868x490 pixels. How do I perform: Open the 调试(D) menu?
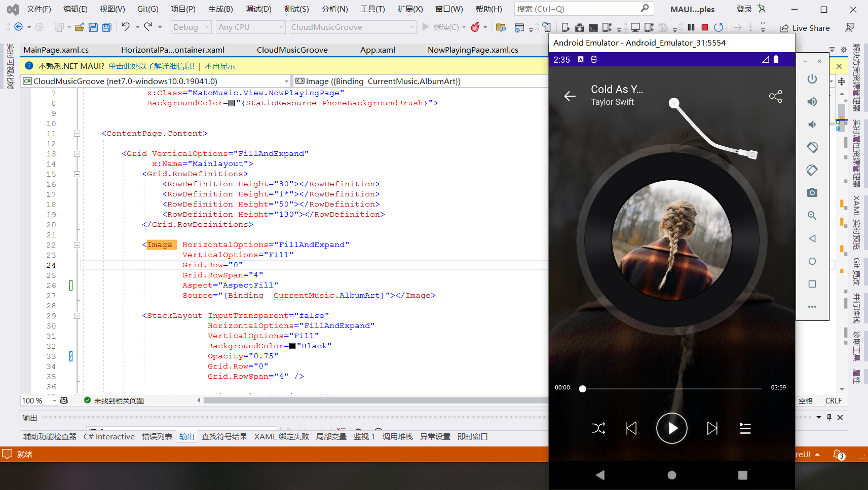[258, 9]
